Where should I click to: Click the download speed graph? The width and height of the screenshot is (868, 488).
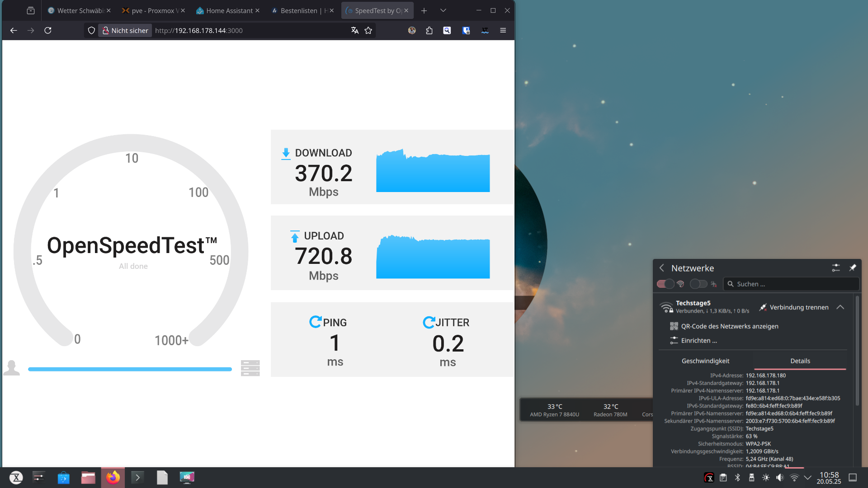(x=433, y=170)
